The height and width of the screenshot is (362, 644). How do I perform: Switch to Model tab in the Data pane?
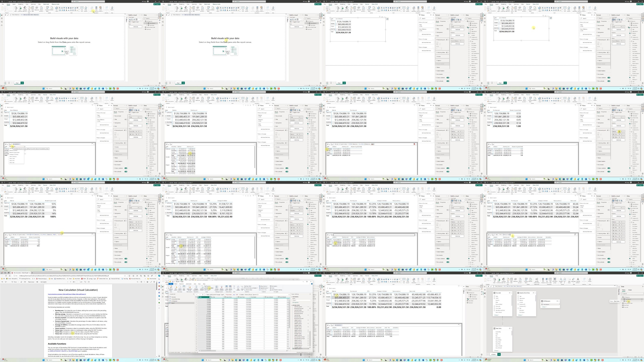(x=630, y=290)
